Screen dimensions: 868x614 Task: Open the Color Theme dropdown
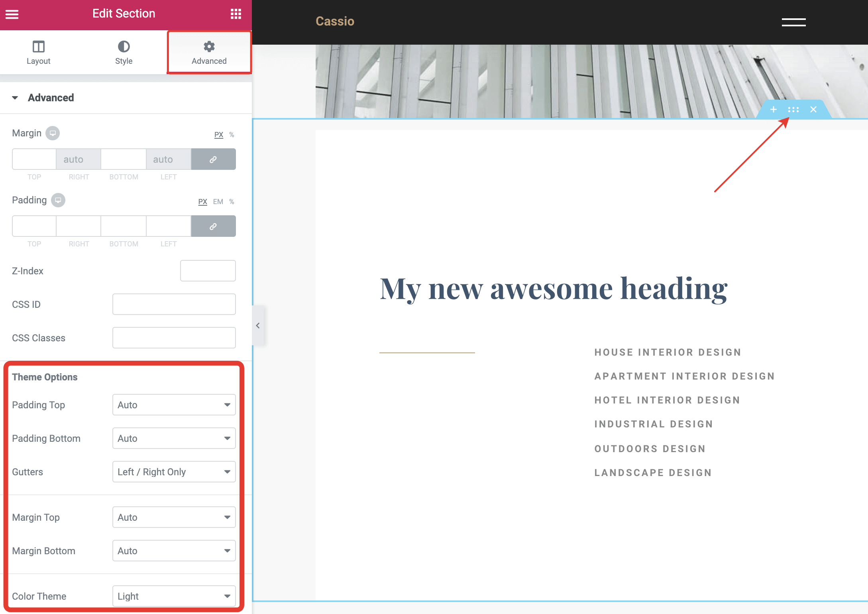pyautogui.click(x=174, y=596)
